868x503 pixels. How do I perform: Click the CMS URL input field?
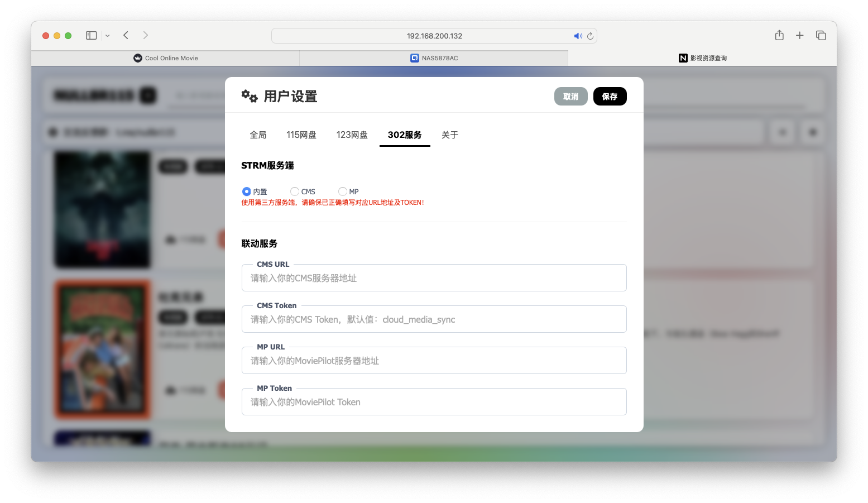pos(434,277)
